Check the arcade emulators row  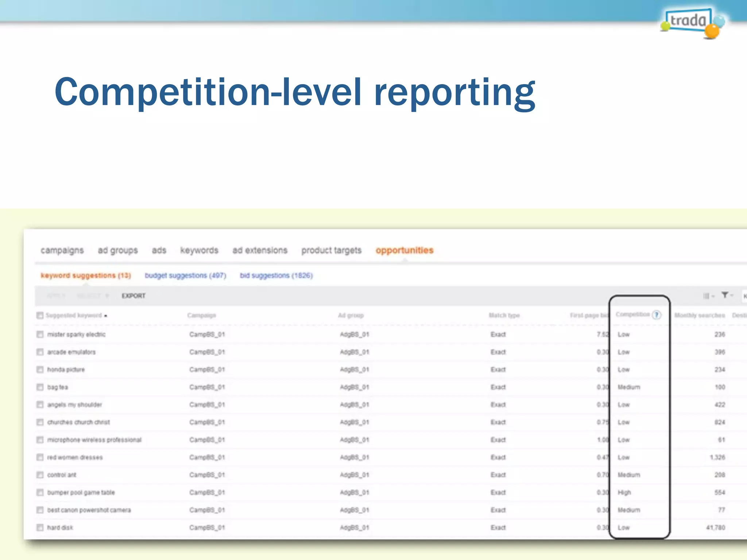click(x=40, y=352)
